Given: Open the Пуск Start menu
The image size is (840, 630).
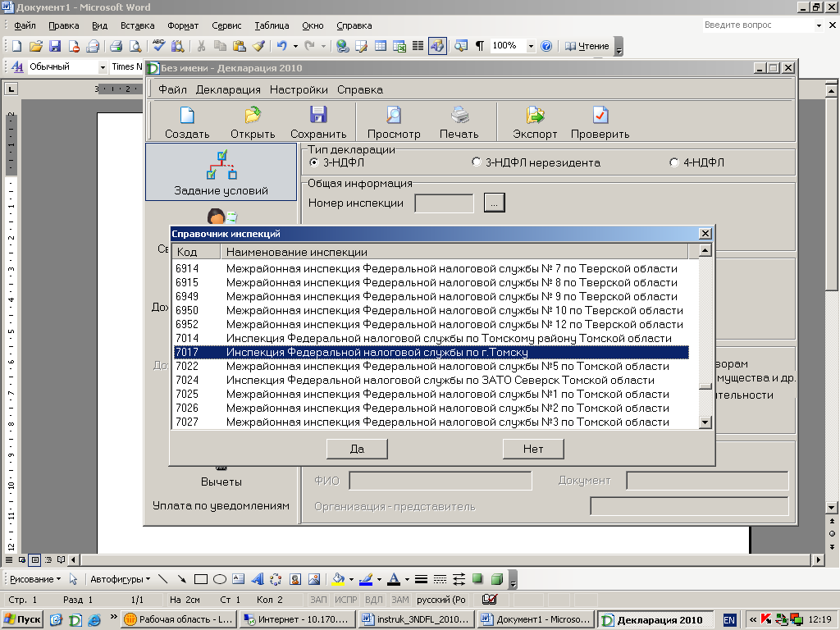Looking at the screenshot, I should pyautogui.click(x=22, y=620).
